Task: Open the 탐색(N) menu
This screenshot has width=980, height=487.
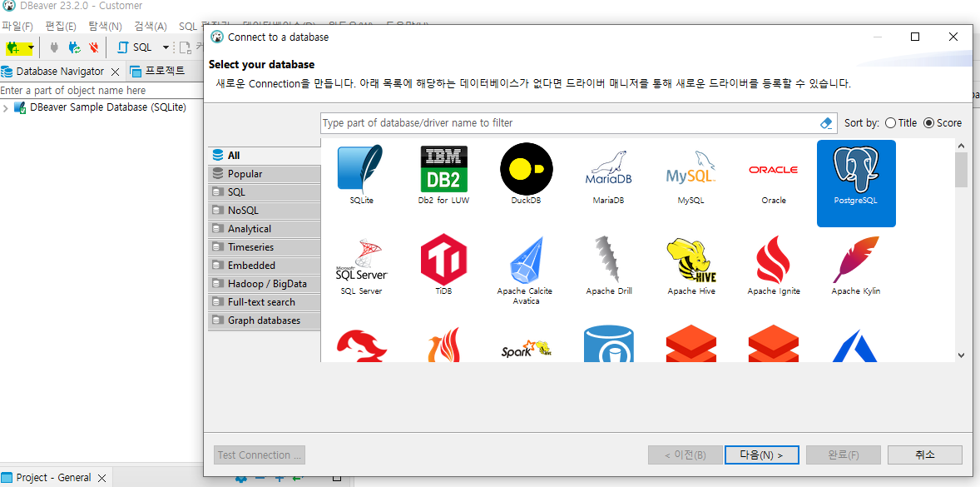Action: click(105, 27)
